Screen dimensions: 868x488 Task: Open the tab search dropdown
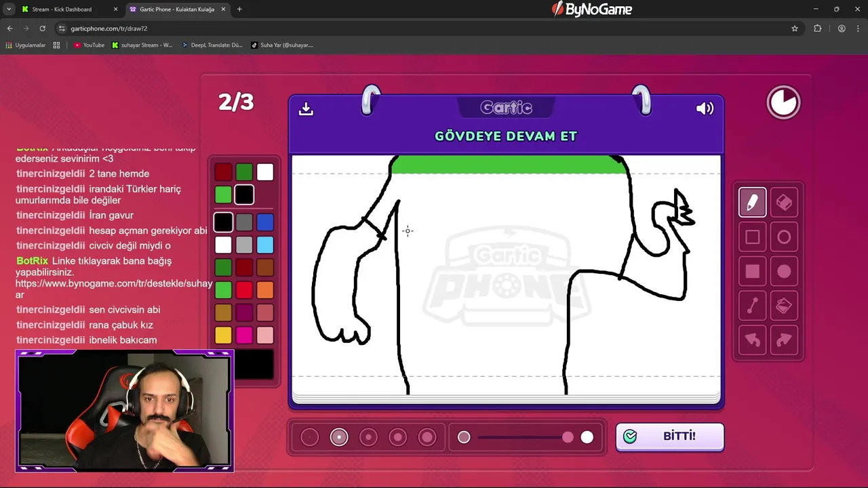tap(9, 9)
